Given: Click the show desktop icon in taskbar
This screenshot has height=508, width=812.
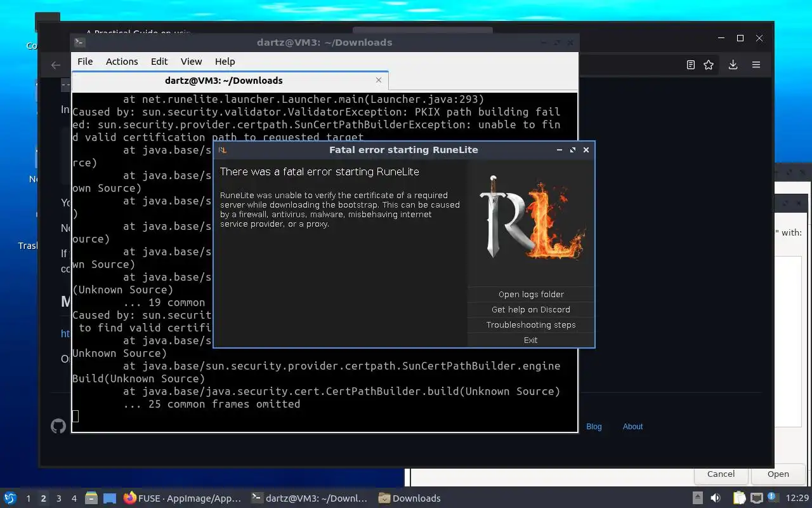Looking at the screenshot, I should pos(110,498).
